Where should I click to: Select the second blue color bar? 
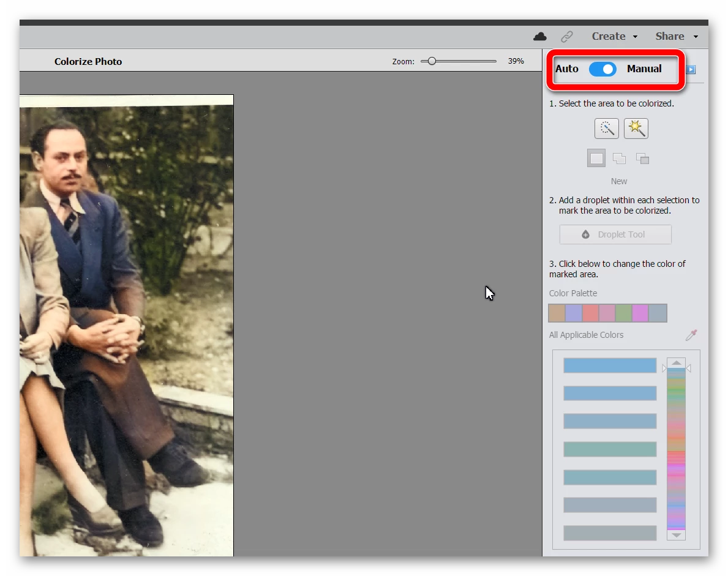click(610, 394)
